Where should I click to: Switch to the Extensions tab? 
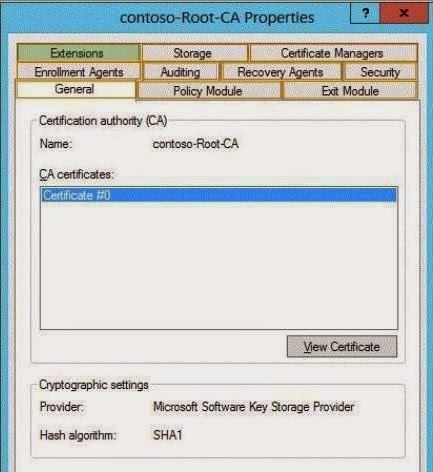pyautogui.click(x=78, y=53)
